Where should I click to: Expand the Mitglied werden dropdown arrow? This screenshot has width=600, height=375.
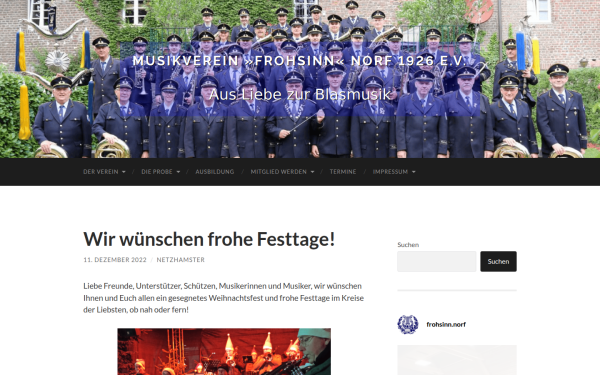pos(312,172)
